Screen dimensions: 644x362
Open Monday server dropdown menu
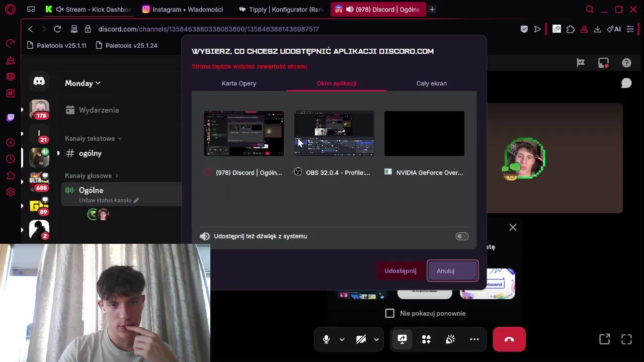83,83
